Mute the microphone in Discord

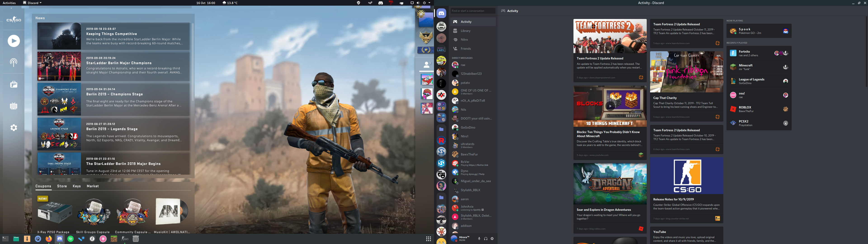tap(479, 239)
